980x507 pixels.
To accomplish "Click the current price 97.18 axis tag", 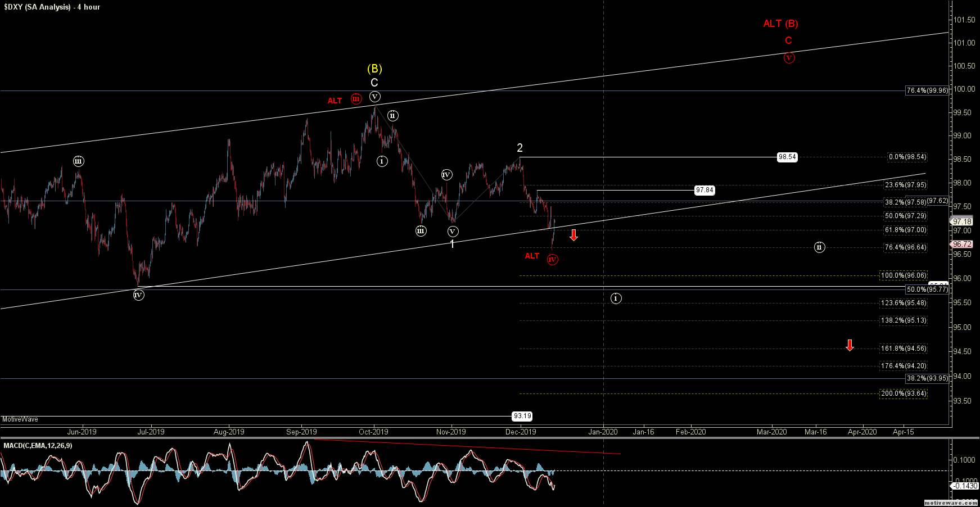I will coord(963,221).
